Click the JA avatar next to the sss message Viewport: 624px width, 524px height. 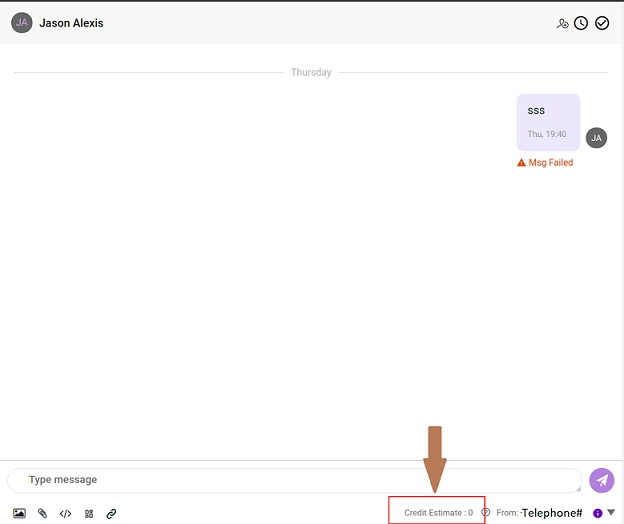[x=596, y=138]
